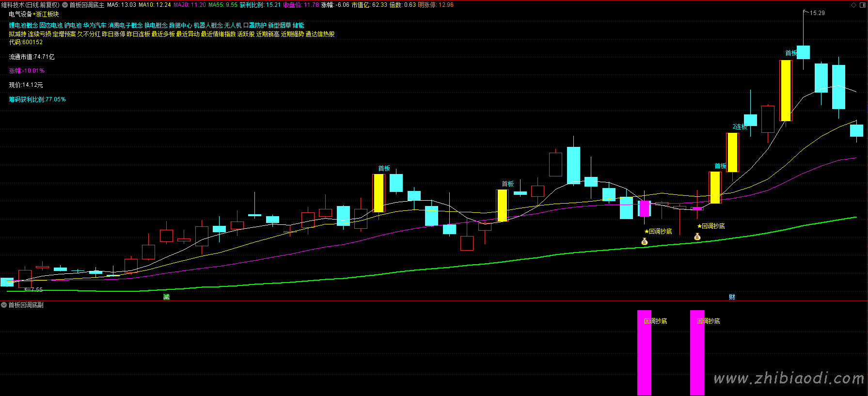Click the first money bag signal icon
The width and height of the screenshot is (868, 396).
[x=644, y=241]
